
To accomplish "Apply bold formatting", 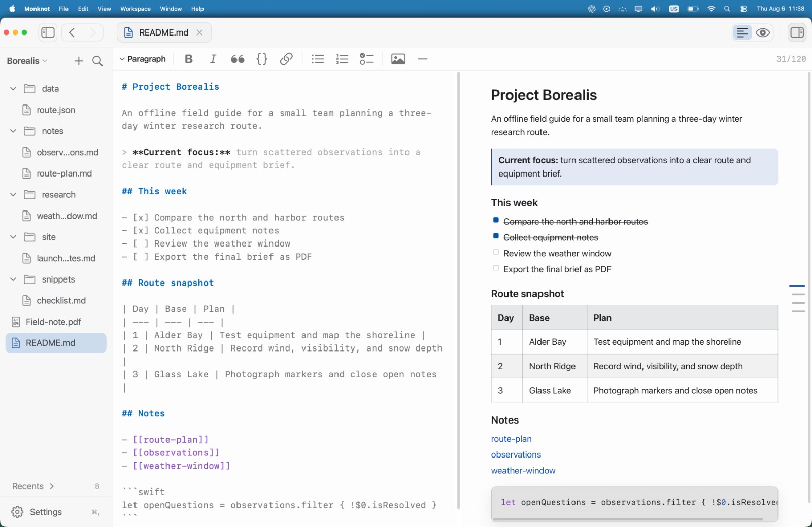I will point(189,59).
